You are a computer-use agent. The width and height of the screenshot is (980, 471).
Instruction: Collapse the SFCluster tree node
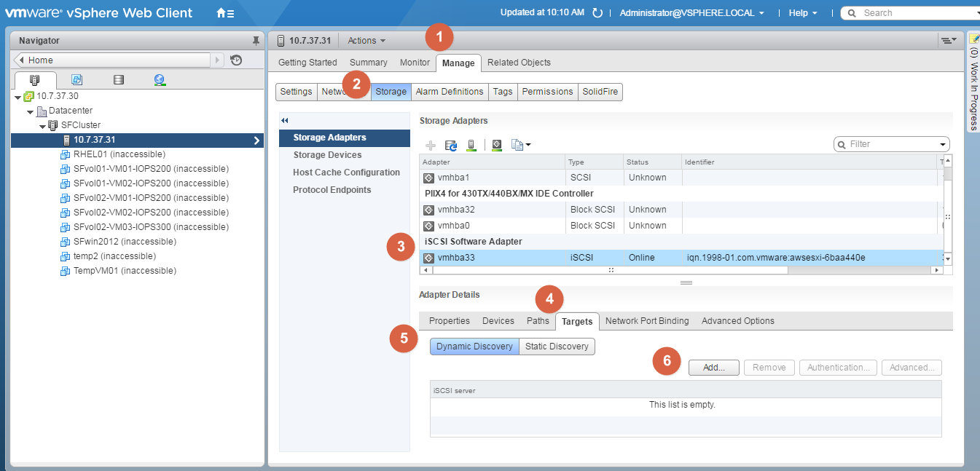(x=43, y=126)
